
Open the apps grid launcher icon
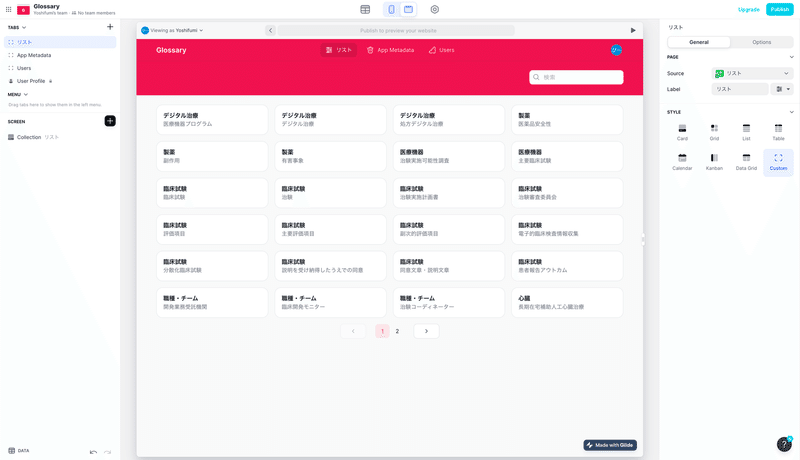point(8,9)
